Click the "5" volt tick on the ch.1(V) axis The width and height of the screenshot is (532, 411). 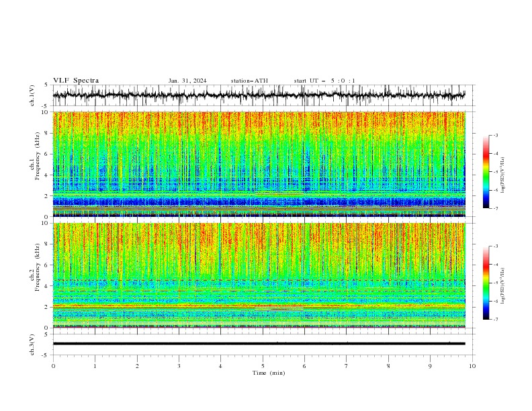click(47, 85)
